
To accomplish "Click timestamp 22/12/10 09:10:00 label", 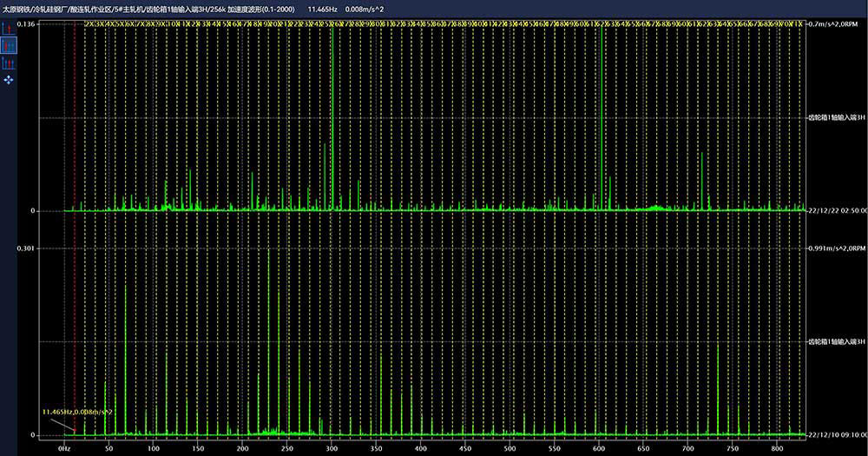I will [x=836, y=434].
